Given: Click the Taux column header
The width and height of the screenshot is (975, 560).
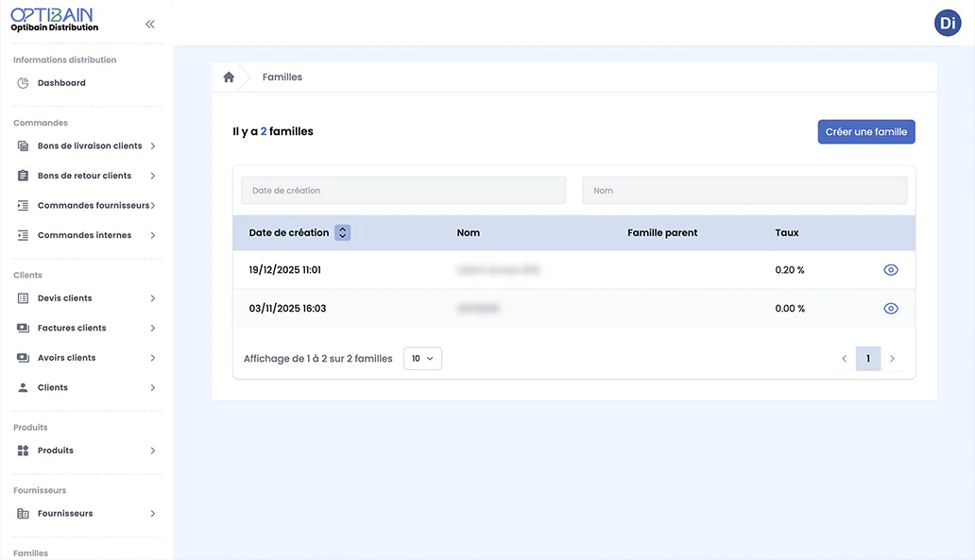Looking at the screenshot, I should tap(787, 232).
